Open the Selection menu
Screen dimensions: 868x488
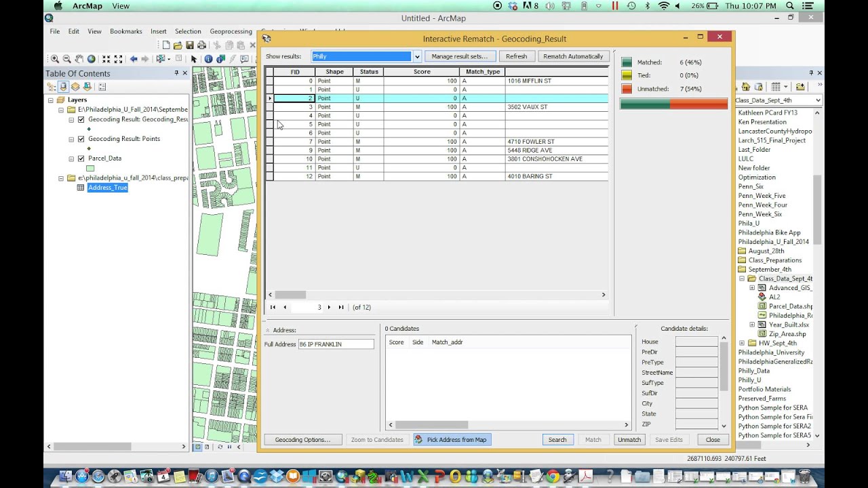coord(188,31)
